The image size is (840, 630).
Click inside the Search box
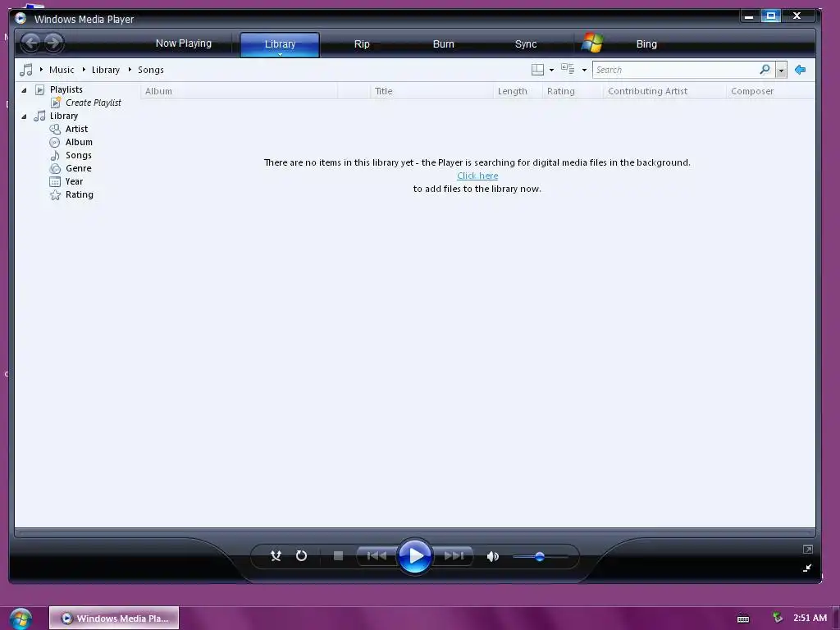point(675,70)
